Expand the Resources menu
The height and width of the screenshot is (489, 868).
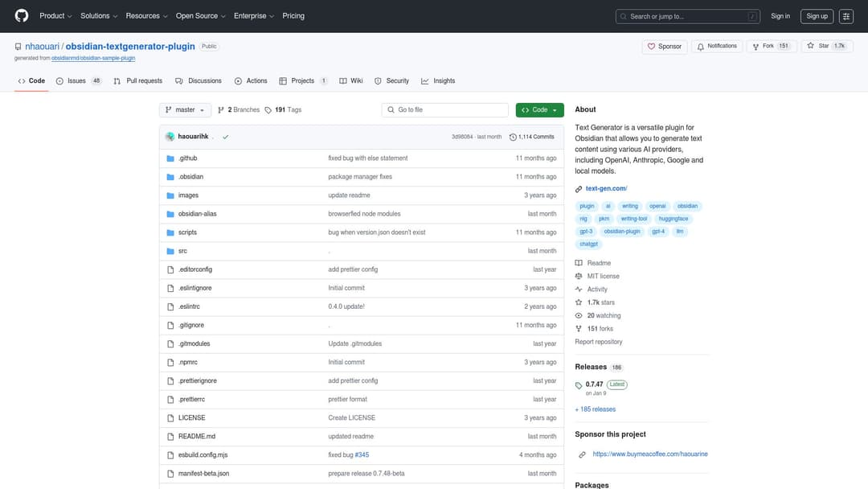point(146,16)
